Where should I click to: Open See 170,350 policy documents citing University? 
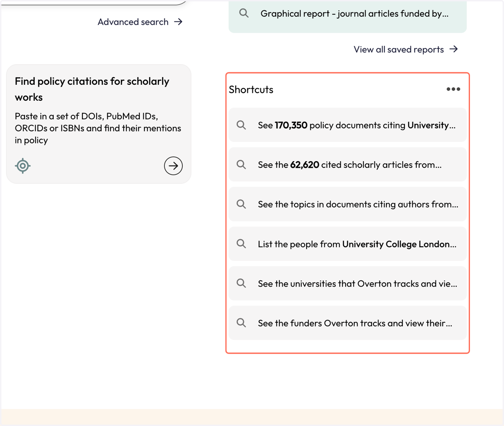pyautogui.click(x=348, y=125)
